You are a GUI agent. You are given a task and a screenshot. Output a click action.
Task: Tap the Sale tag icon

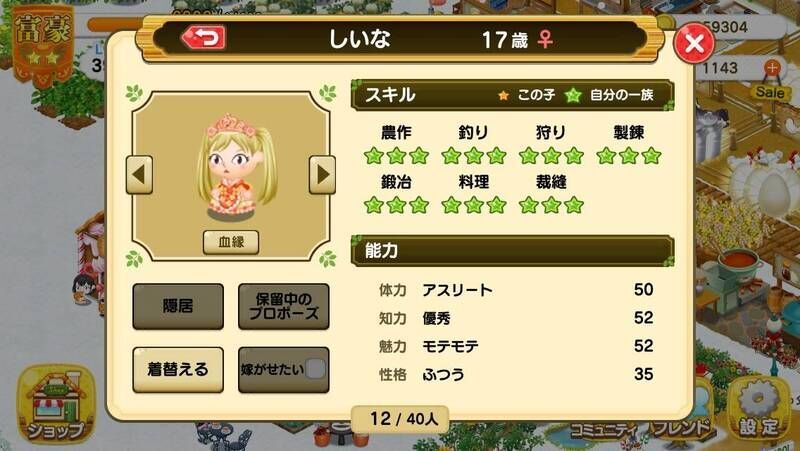pyautogui.click(x=770, y=92)
